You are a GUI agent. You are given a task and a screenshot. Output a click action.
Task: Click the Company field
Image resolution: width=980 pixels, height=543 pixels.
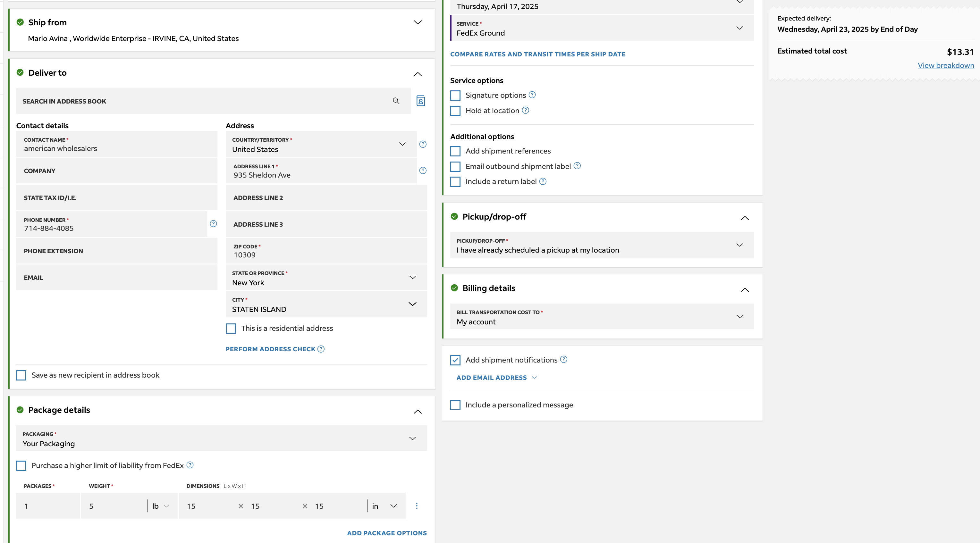(x=117, y=171)
